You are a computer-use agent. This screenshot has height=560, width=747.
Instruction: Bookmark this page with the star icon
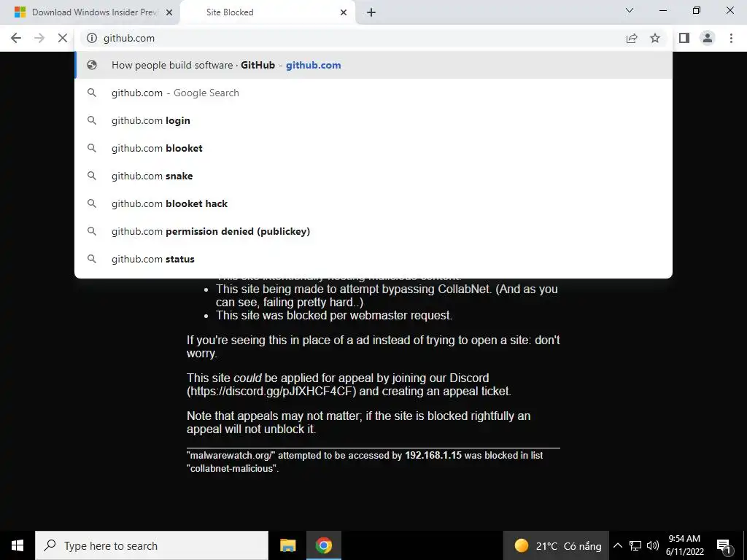click(655, 38)
